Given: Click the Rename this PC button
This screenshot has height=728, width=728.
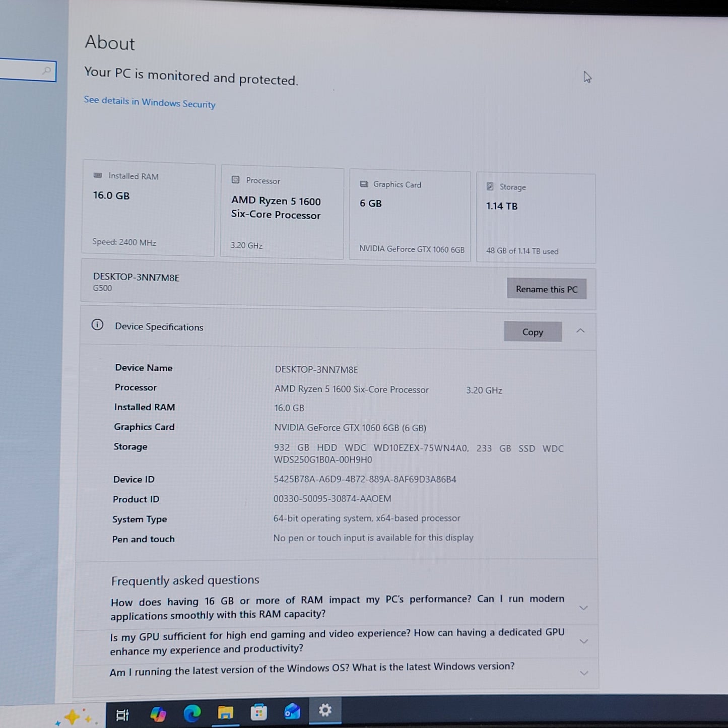Looking at the screenshot, I should coord(547,289).
